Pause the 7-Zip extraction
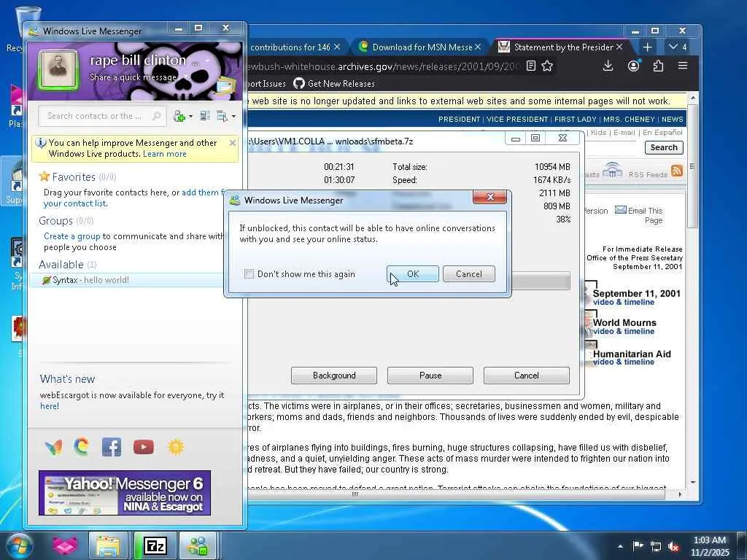 click(x=430, y=376)
